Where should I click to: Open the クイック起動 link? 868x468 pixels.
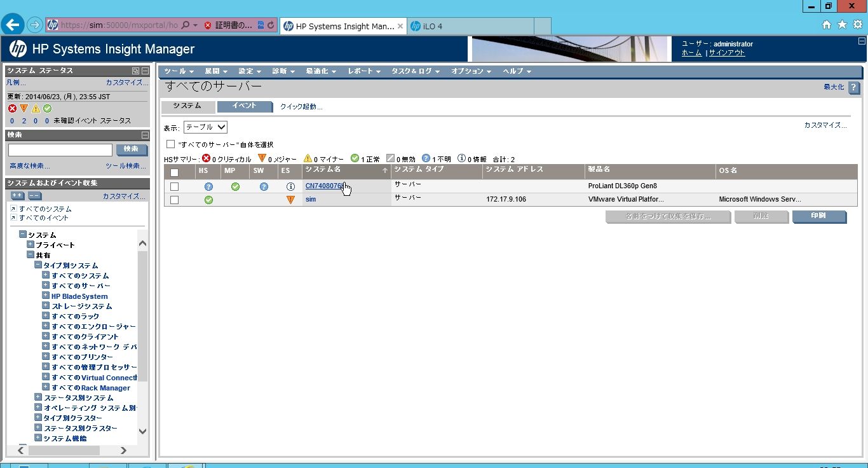[301, 107]
